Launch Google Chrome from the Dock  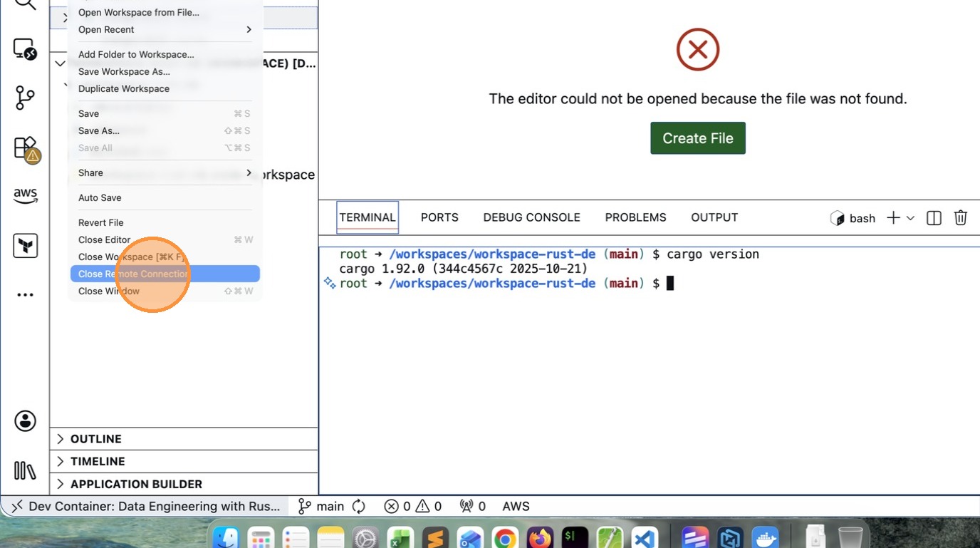click(x=505, y=538)
